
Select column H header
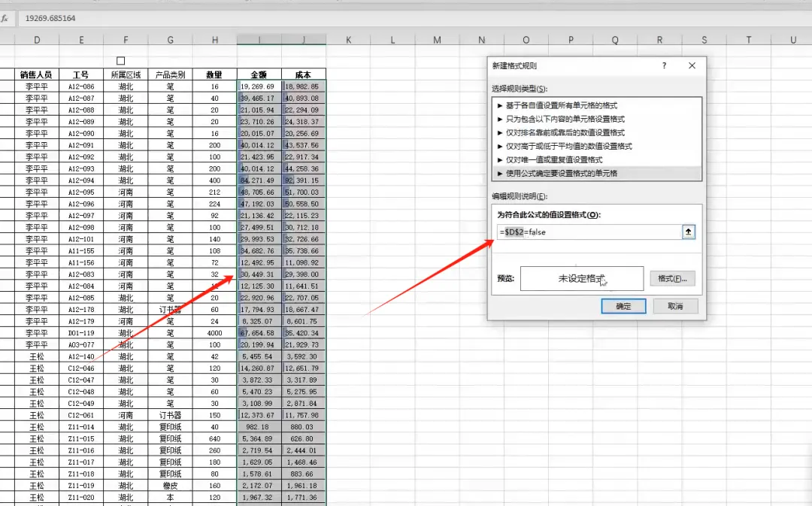[x=215, y=40]
